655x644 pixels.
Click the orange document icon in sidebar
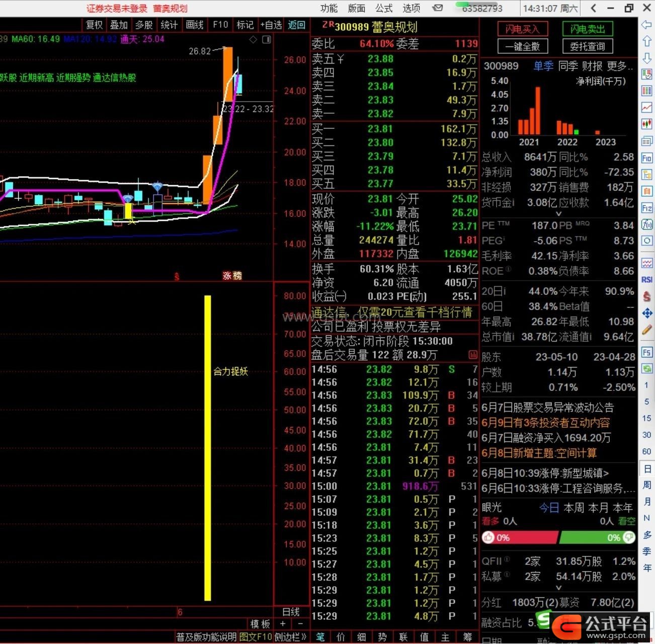click(x=647, y=191)
